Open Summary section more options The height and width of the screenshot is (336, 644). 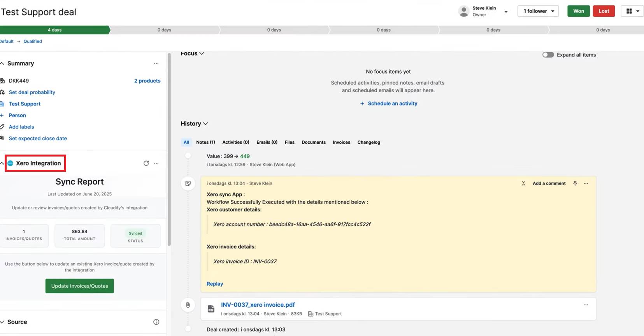click(156, 63)
